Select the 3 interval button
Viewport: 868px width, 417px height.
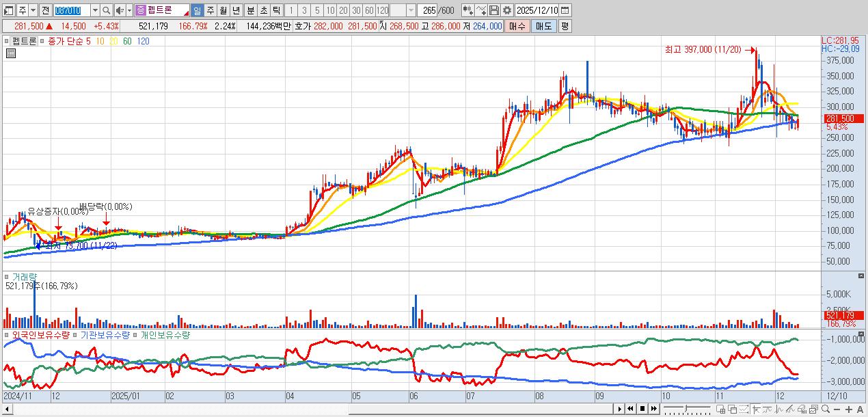tap(304, 10)
